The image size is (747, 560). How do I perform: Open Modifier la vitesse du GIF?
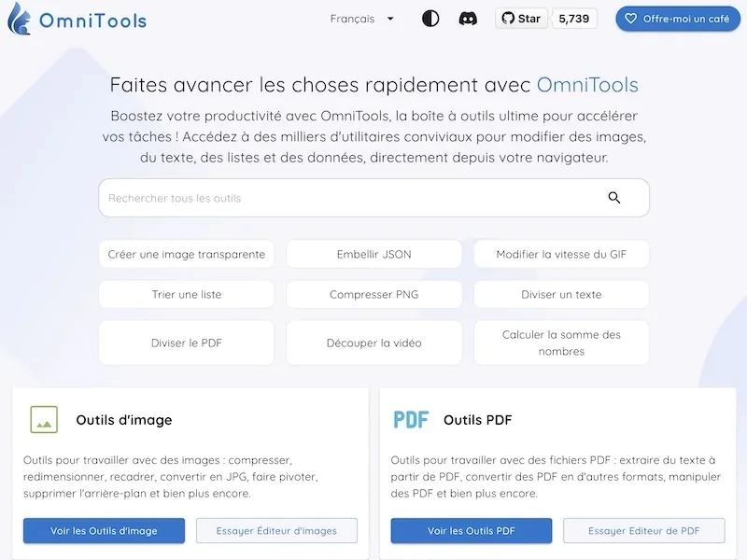(x=560, y=254)
